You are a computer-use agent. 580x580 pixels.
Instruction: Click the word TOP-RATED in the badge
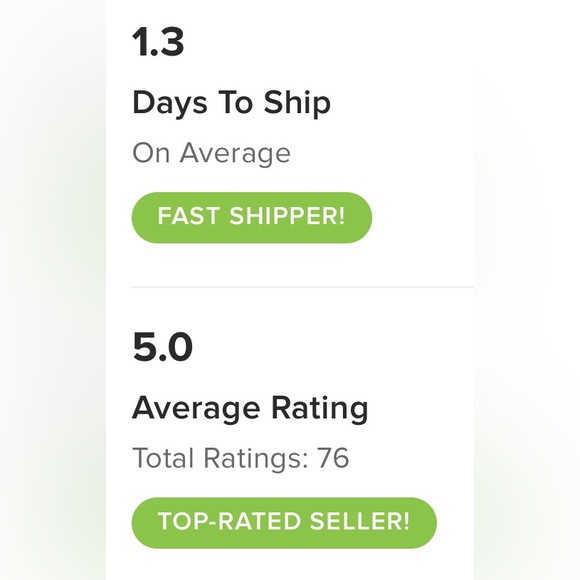pyautogui.click(x=229, y=522)
